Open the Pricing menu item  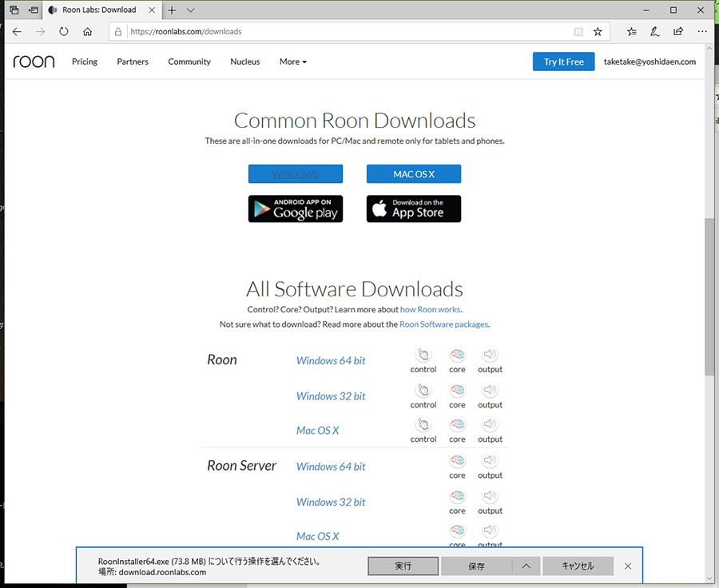[85, 62]
